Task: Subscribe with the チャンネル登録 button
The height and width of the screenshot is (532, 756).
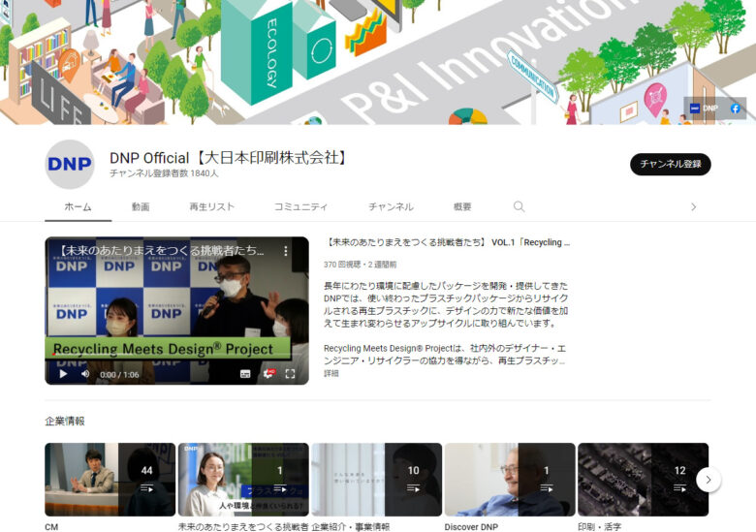Action: 670,165
